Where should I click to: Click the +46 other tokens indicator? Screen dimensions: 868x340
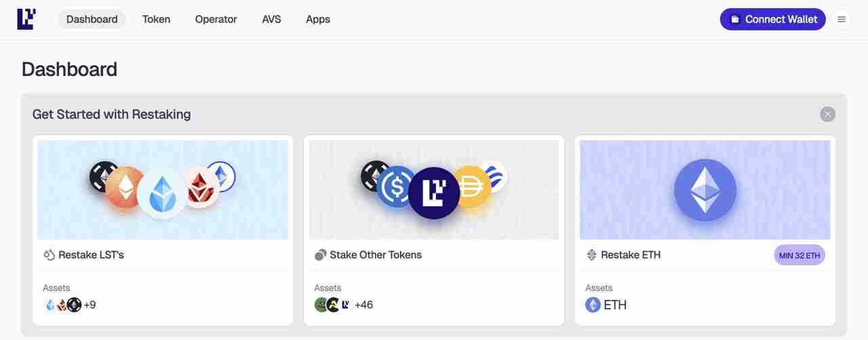coord(363,305)
